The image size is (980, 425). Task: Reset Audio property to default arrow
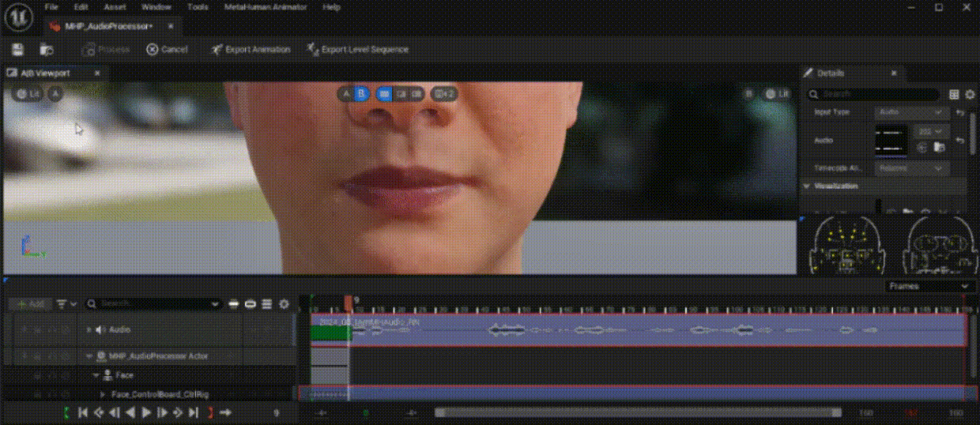pos(959,141)
